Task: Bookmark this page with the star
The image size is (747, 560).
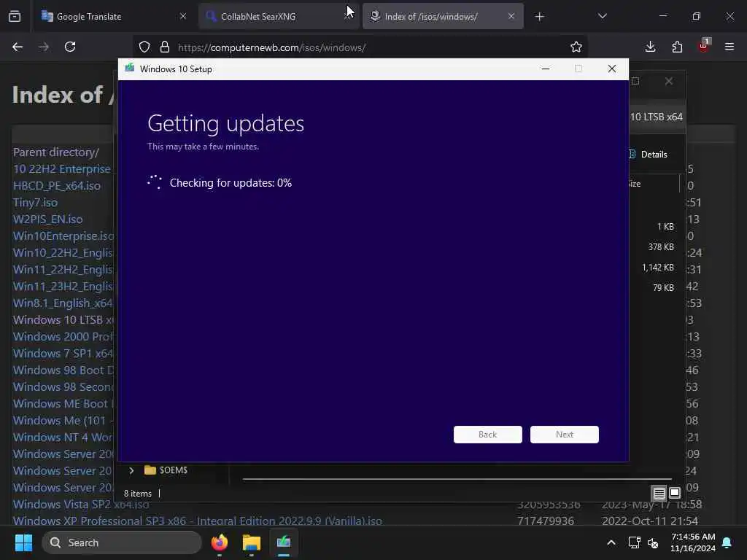Action: coord(576,47)
